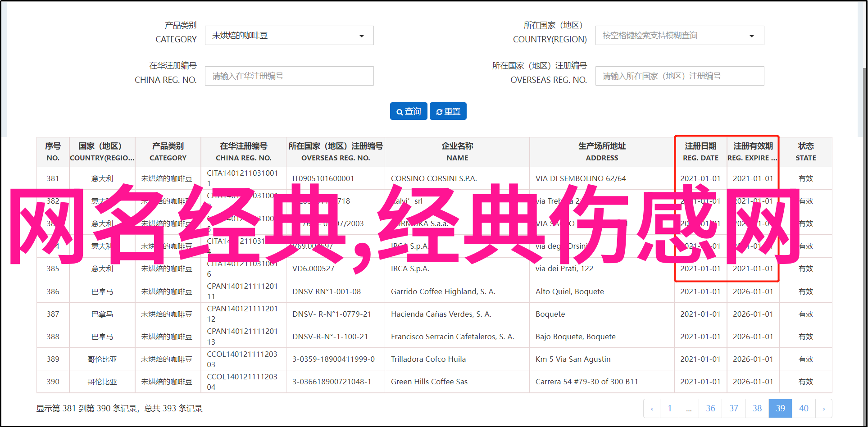Viewport: 868px width, 428px height.
Task: Jump to page 36
Action: 710,408
